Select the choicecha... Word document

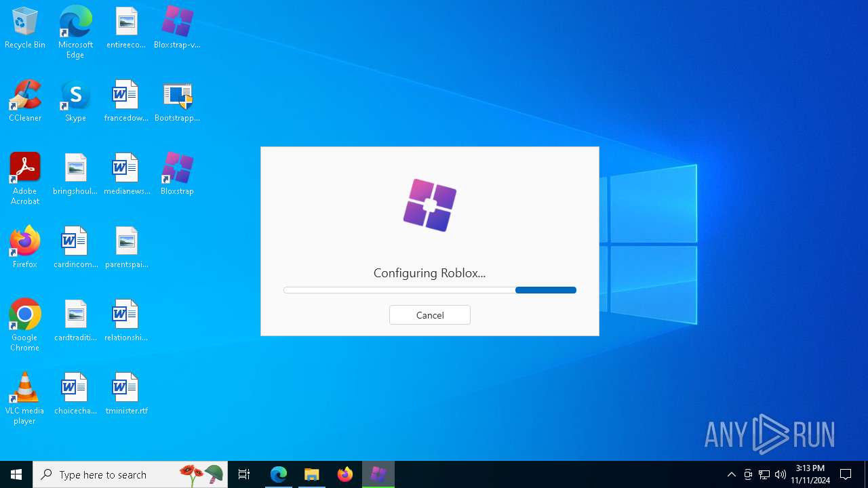click(x=75, y=394)
